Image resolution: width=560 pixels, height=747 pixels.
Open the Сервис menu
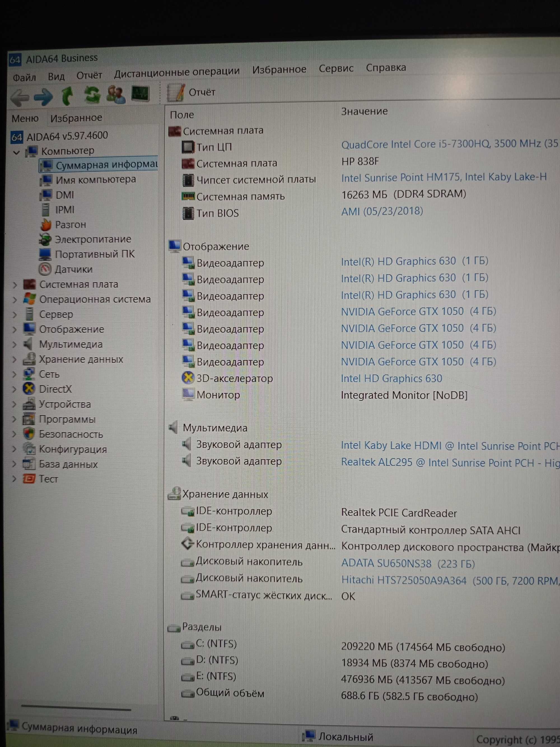click(x=336, y=68)
